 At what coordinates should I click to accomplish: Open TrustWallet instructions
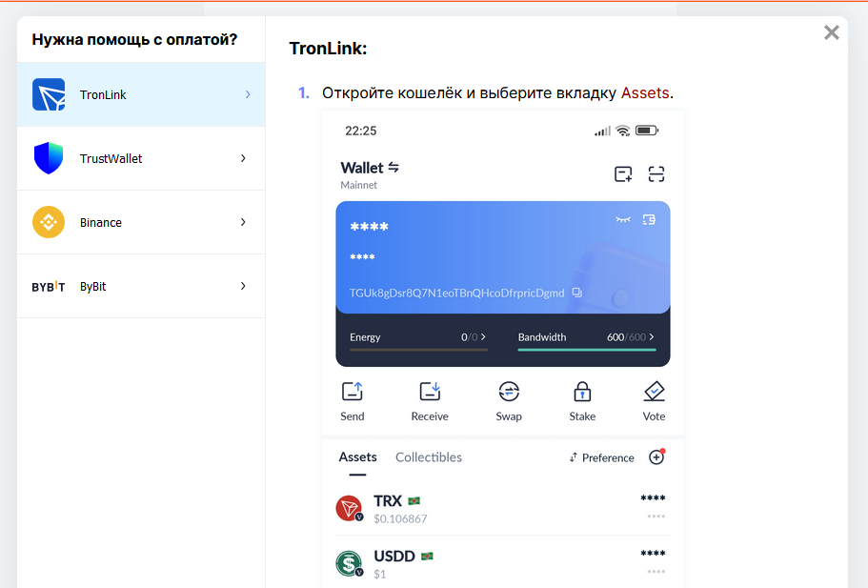pos(141,158)
